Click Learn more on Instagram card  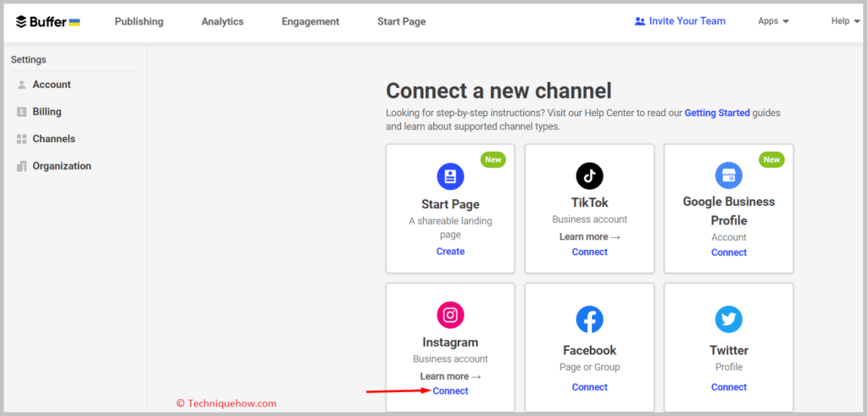click(x=450, y=376)
